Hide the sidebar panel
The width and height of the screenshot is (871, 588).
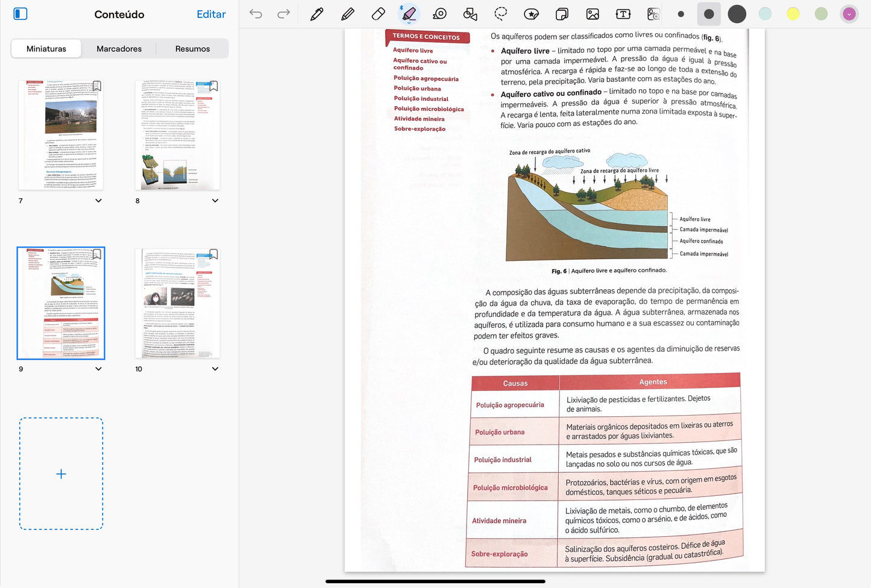point(20,14)
